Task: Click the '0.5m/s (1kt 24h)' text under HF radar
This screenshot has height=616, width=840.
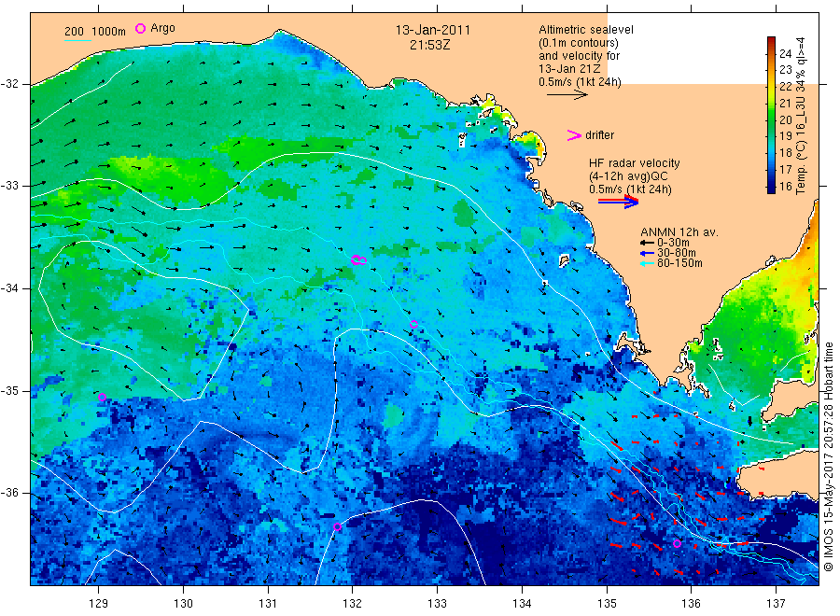Action: tap(630, 189)
